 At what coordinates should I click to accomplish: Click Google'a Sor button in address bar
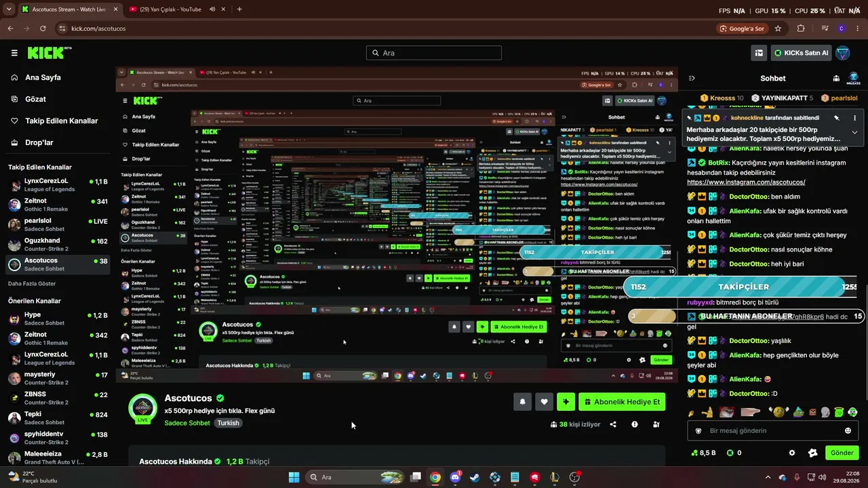(x=743, y=28)
